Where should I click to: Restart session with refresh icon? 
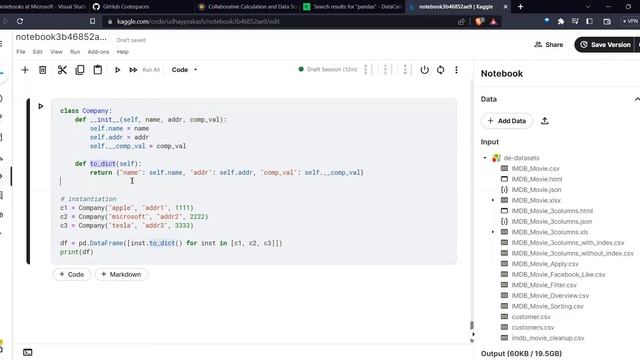pos(440,70)
